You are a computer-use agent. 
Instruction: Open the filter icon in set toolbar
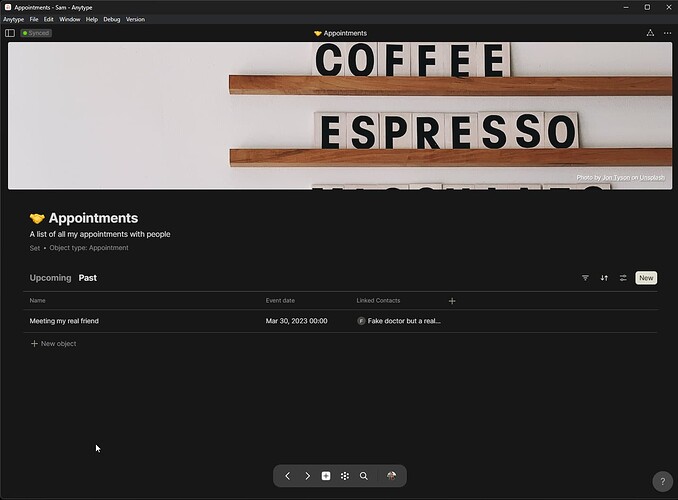(585, 278)
